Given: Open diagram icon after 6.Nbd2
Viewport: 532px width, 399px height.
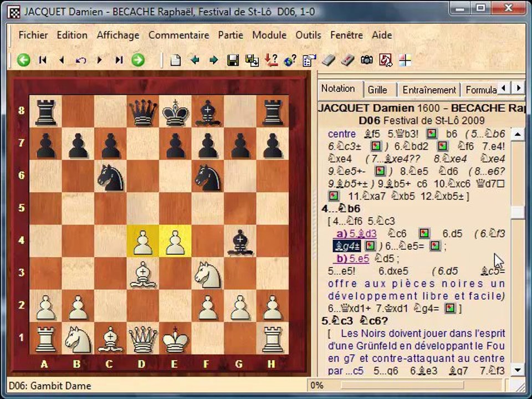Looking at the screenshot, I should tap(442, 146).
